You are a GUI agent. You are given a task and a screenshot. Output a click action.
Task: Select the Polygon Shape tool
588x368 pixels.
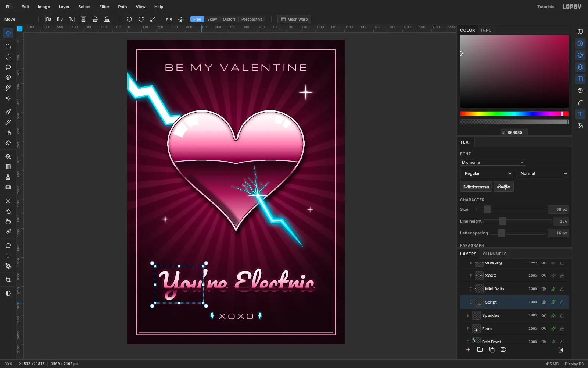8,245
